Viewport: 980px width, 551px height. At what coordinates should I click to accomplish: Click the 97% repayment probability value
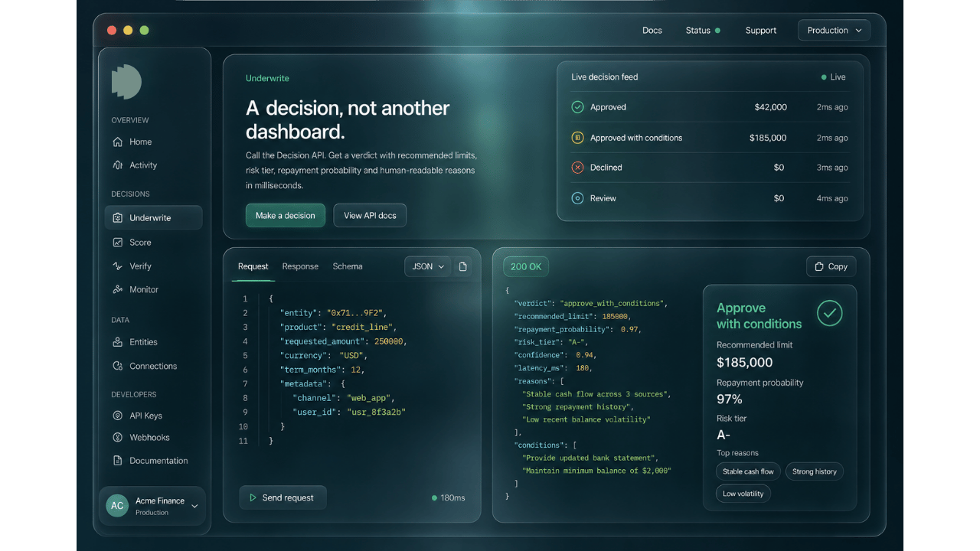[x=730, y=399]
